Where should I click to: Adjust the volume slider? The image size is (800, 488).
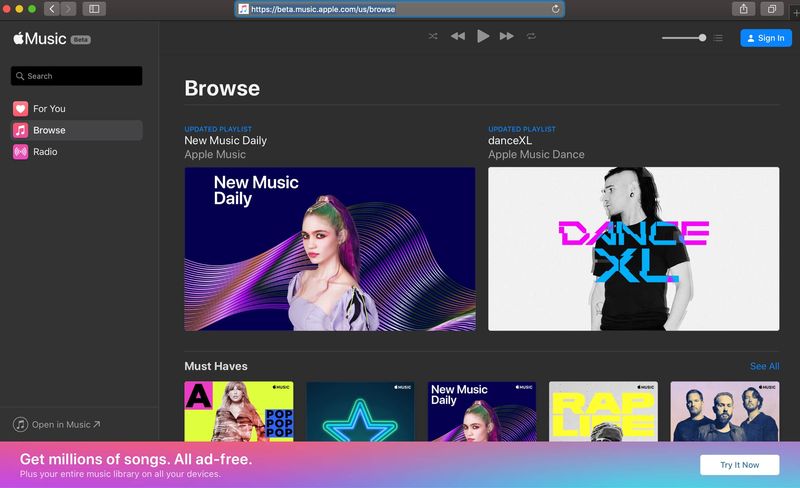(684, 38)
